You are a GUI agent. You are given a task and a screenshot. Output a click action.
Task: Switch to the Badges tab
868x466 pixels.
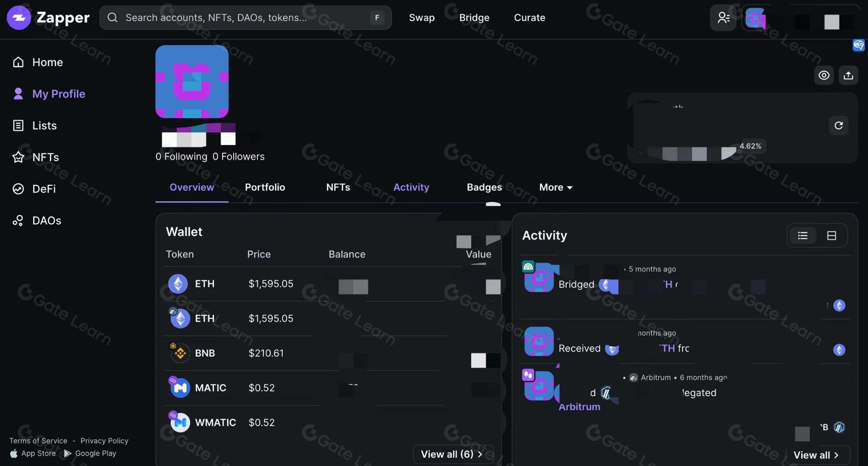click(484, 187)
